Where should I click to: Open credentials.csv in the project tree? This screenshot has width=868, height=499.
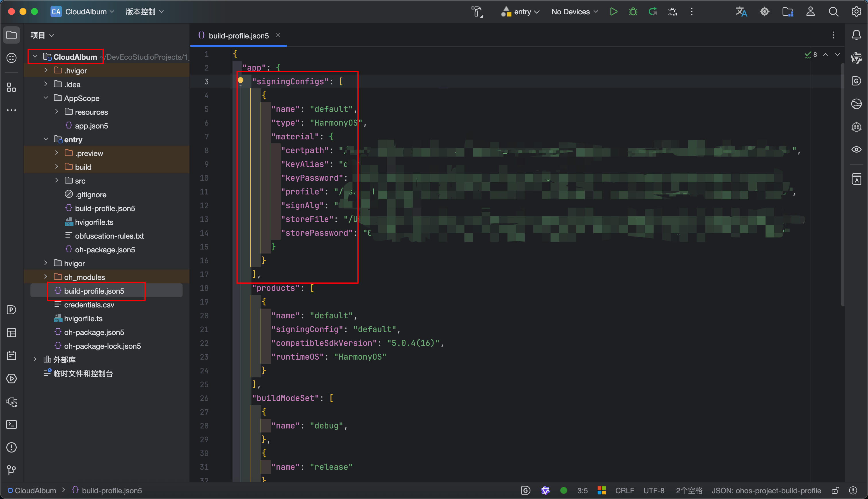tap(89, 305)
